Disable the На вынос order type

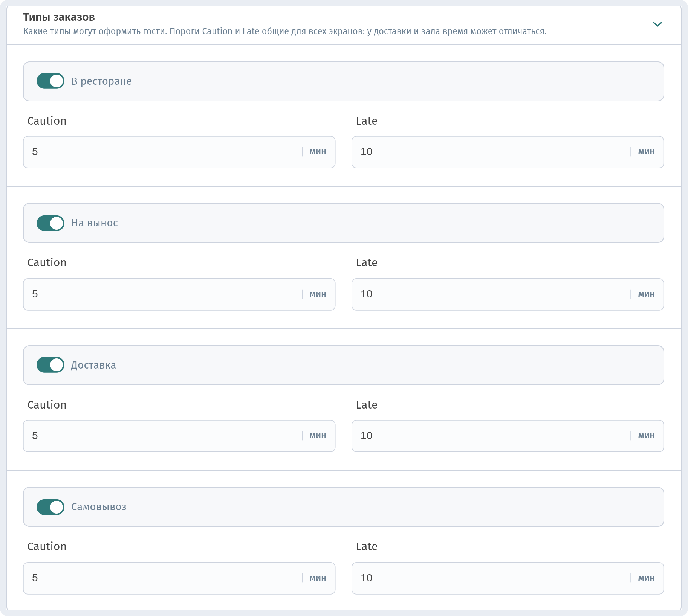pos(50,223)
